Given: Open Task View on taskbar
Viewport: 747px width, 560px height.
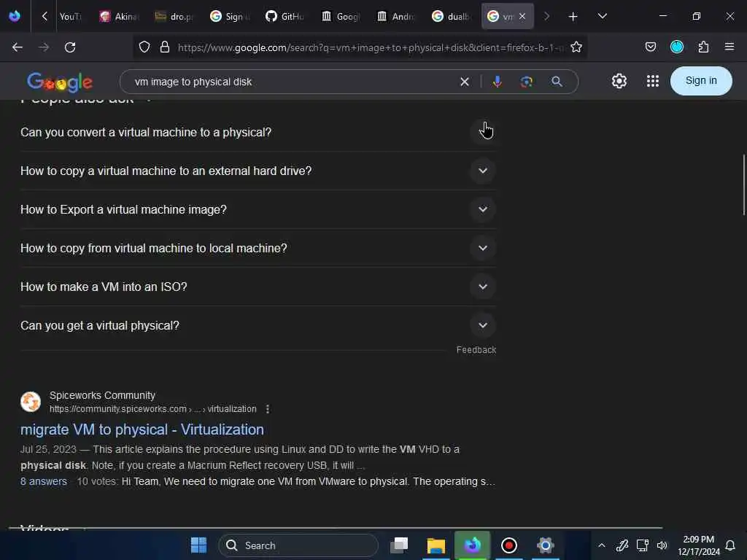Looking at the screenshot, I should point(399,545).
